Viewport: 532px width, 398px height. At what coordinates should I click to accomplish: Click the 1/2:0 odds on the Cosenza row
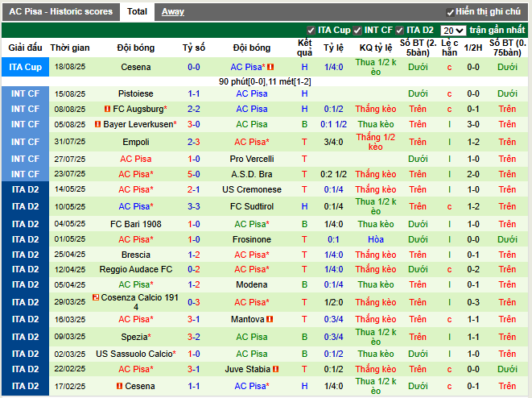point(333,302)
